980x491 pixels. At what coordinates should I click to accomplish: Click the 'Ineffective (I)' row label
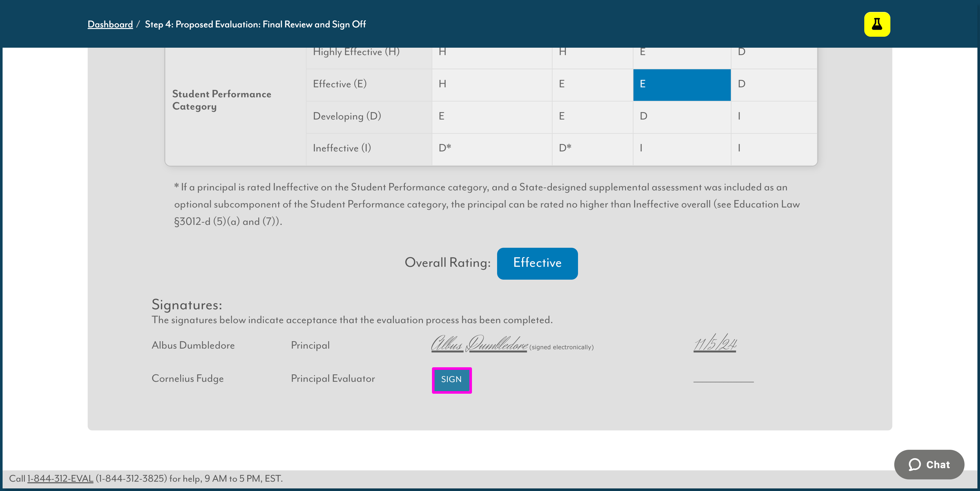click(342, 148)
